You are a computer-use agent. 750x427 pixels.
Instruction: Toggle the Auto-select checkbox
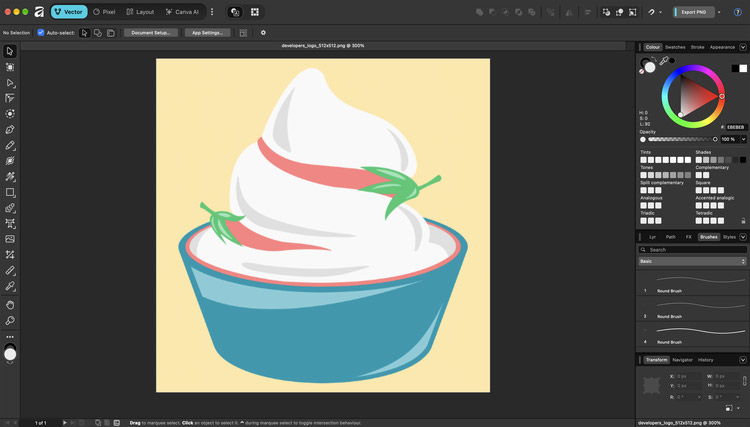click(x=41, y=33)
